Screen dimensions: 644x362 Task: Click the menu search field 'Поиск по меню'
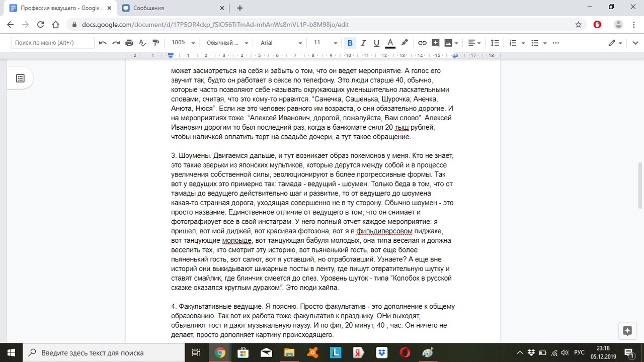click(x=53, y=43)
